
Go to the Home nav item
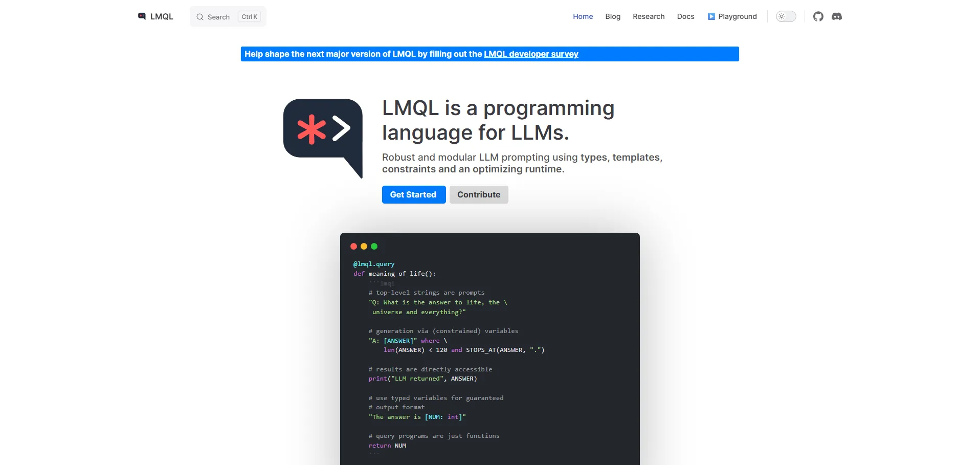point(583,16)
